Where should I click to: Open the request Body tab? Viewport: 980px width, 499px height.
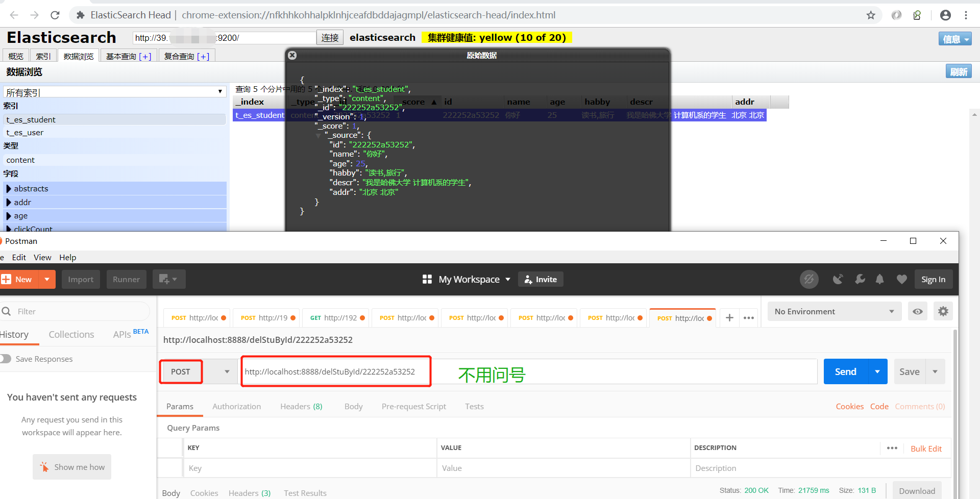coord(353,406)
